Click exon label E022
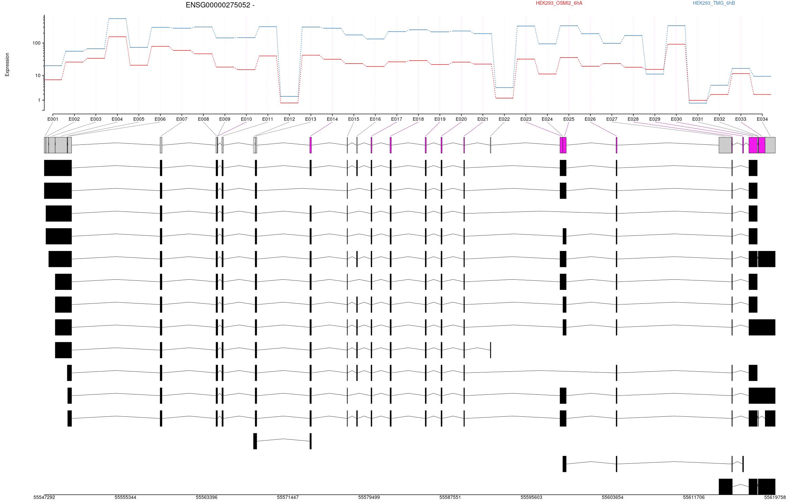Image resolution: width=812 pixels, height=504 pixels. coord(504,119)
